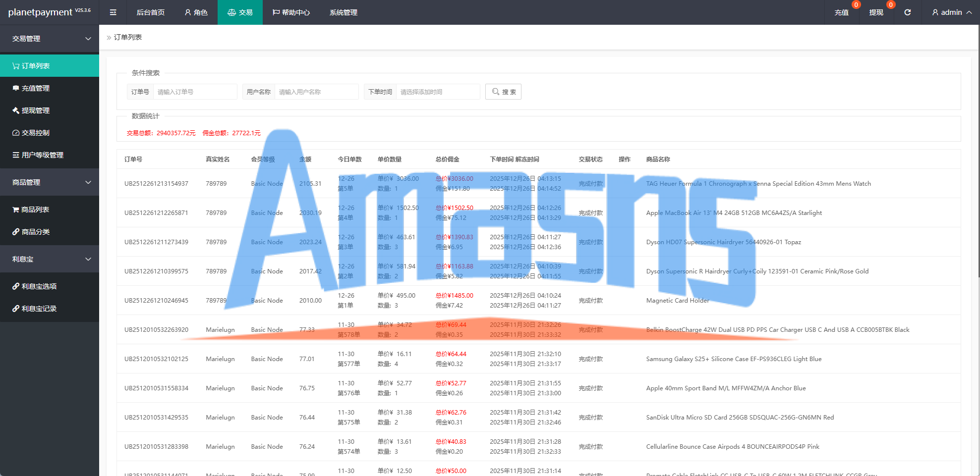The width and height of the screenshot is (980, 476).
Task: Open 充值管理 in the sidebar
Action: coord(50,88)
